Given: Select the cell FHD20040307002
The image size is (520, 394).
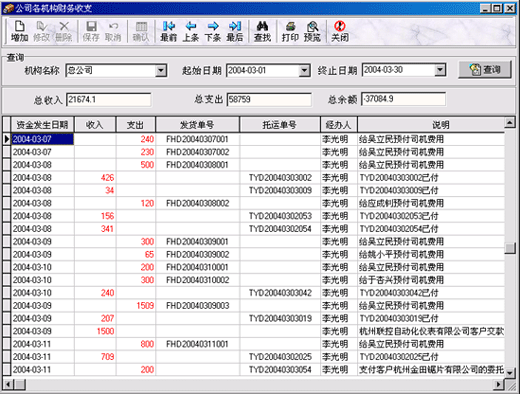Looking at the screenshot, I should (x=197, y=152).
